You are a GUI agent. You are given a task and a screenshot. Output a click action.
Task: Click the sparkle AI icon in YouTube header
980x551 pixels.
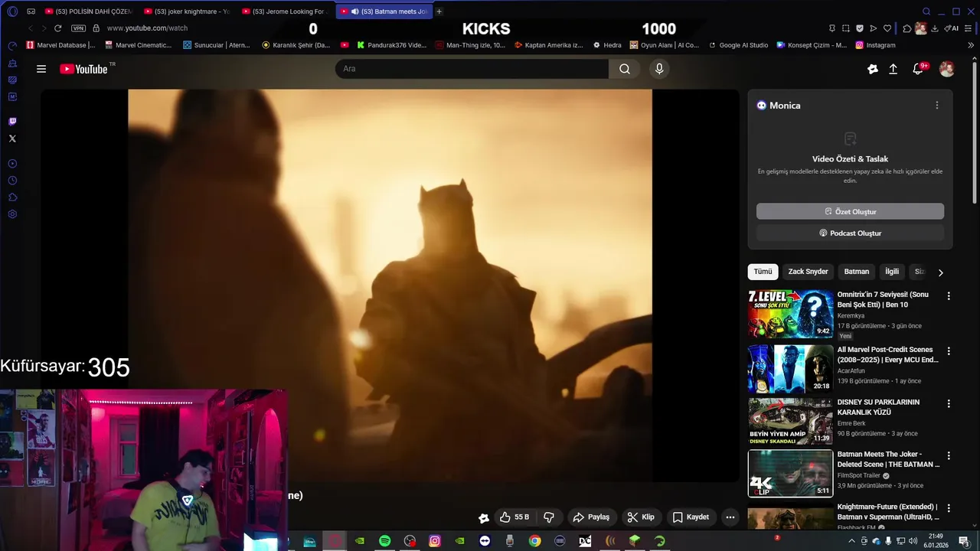(x=872, y=69)
